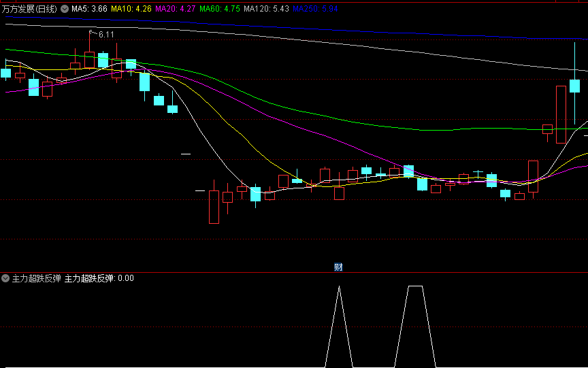The image size is (588, 368).
Task: Select the magenta MA20: 4.27 label
Action: pyautogui.click(x=176, y=9)
